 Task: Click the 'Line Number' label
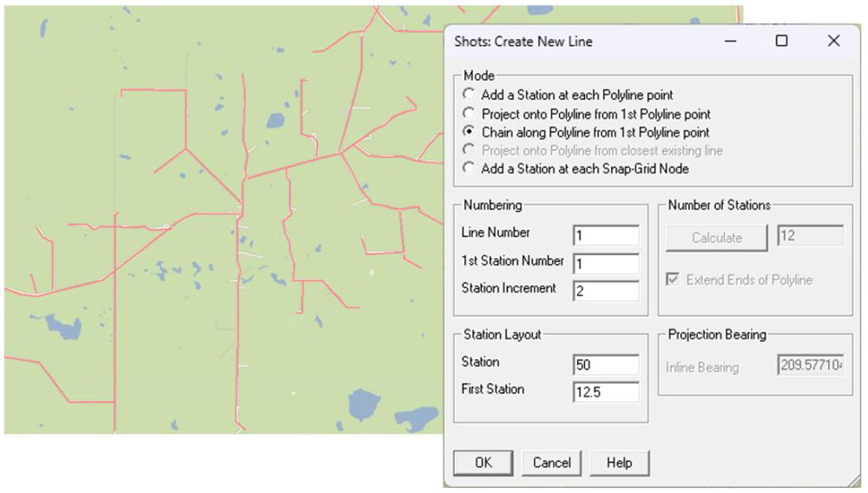496,233
